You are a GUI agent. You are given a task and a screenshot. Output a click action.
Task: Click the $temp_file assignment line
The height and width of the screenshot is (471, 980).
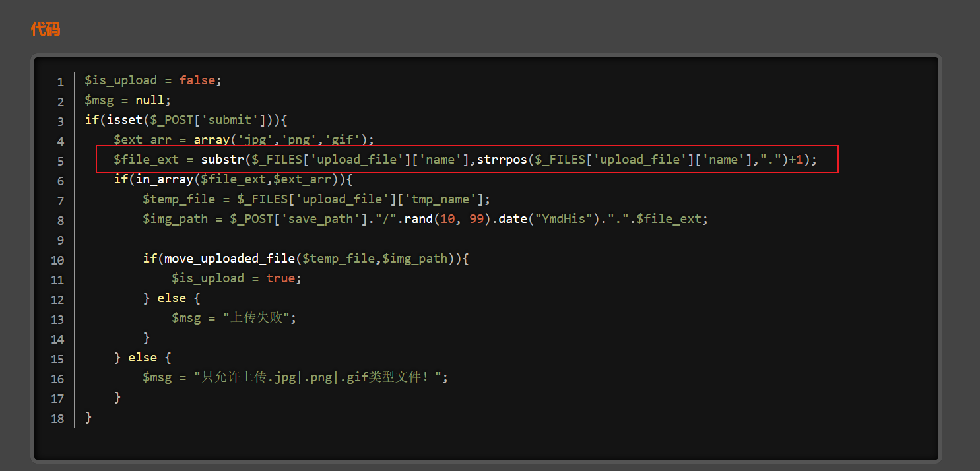coord(317,199)
